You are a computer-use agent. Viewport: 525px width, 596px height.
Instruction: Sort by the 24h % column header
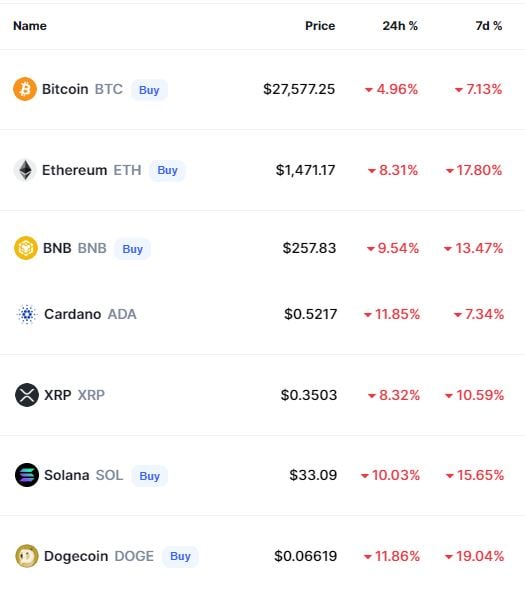[x=400, y=26]
